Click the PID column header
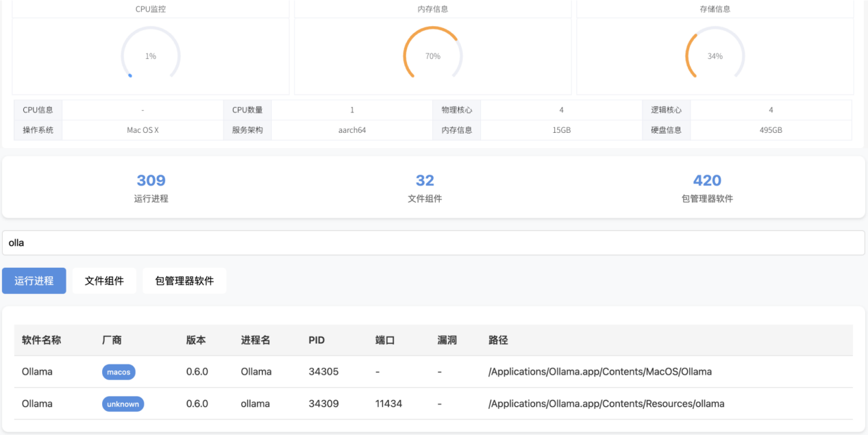Screen dimensions: 868x435 pos(317,340)
